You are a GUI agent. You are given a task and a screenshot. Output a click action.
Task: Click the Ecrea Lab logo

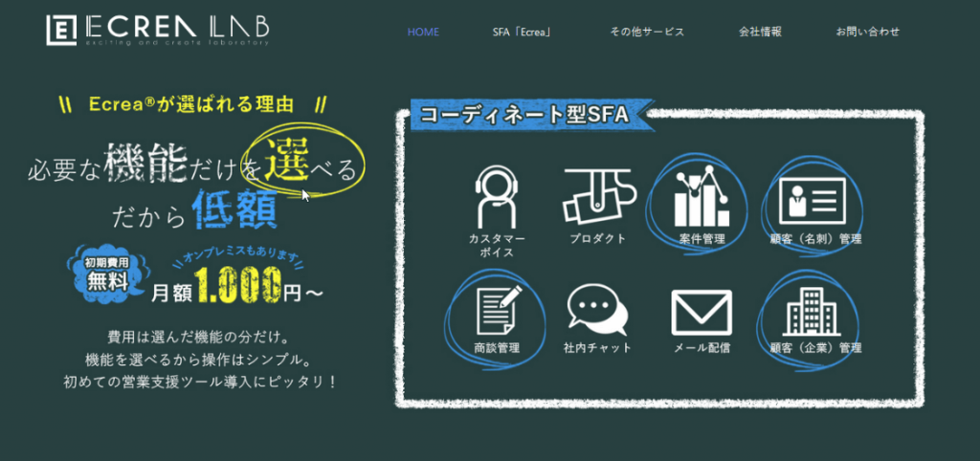point(158,30)
